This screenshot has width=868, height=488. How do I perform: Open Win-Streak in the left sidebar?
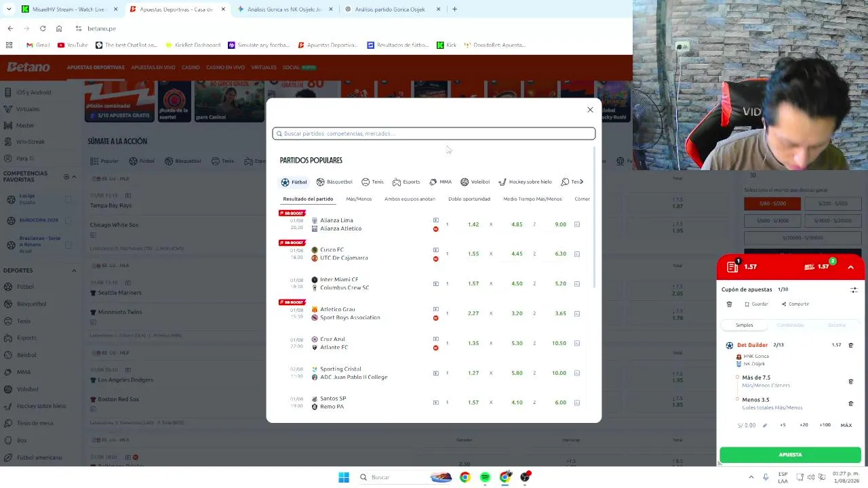point(30,142)
